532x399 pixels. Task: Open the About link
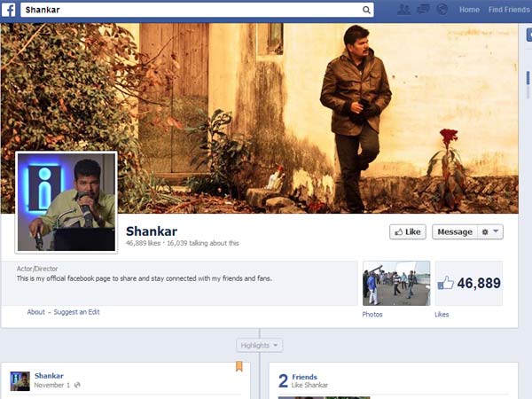point(35,312)
